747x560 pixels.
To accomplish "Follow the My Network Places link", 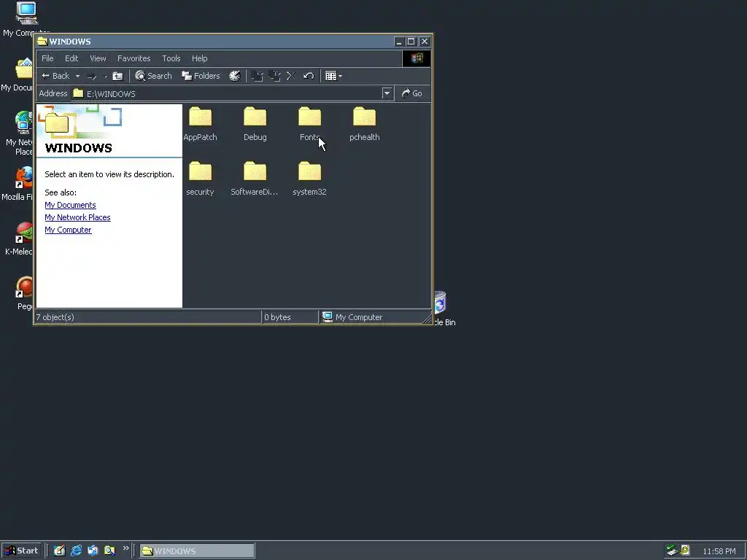I will [77, 217].
